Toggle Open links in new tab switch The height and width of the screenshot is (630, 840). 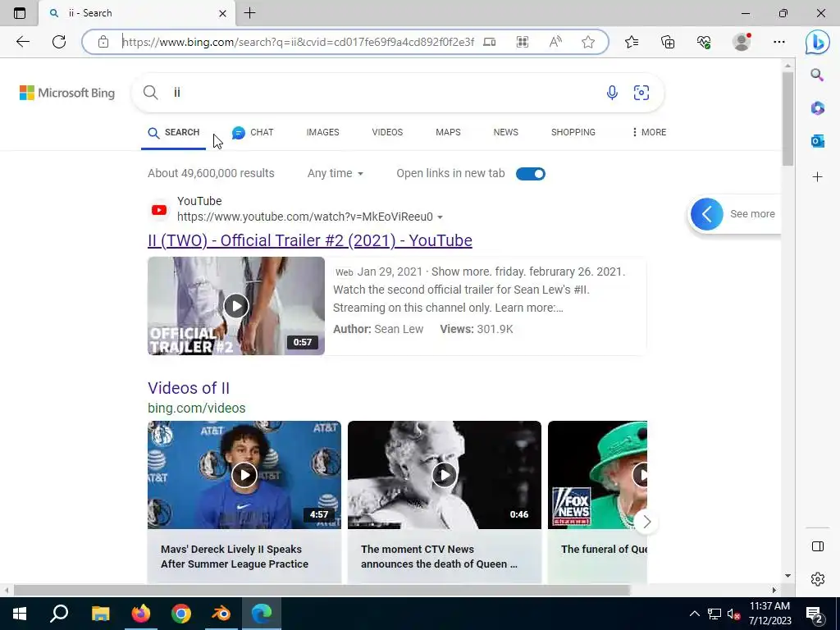531,174
